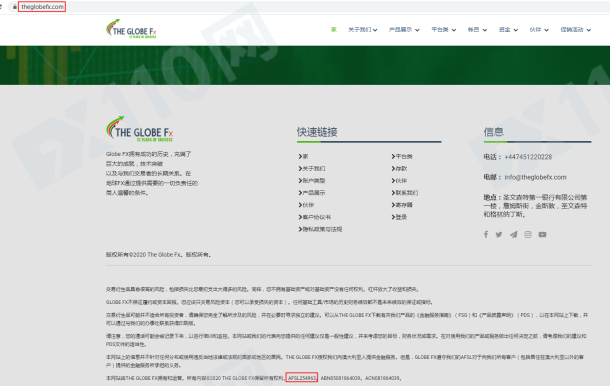Click the 信息 section heading
Viewport: 610px width, 386px height.
coord(494,132)
